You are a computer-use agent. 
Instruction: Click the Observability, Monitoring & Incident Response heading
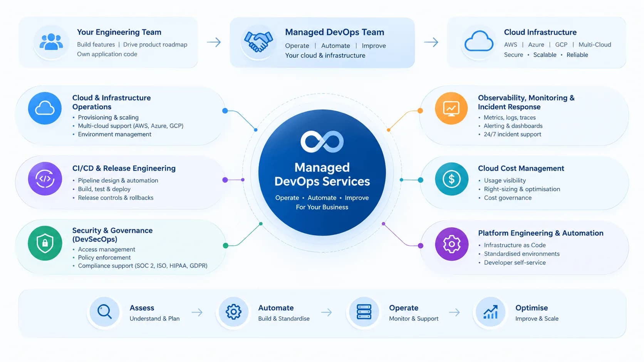point(527,102)
